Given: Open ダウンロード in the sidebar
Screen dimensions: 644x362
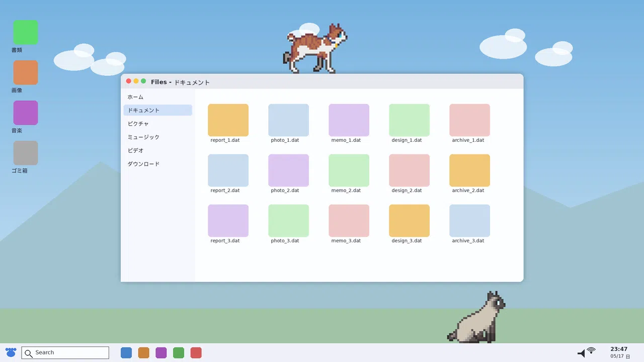Looking at the screenshot, I should pyautogui.click(x=158, y=164).
